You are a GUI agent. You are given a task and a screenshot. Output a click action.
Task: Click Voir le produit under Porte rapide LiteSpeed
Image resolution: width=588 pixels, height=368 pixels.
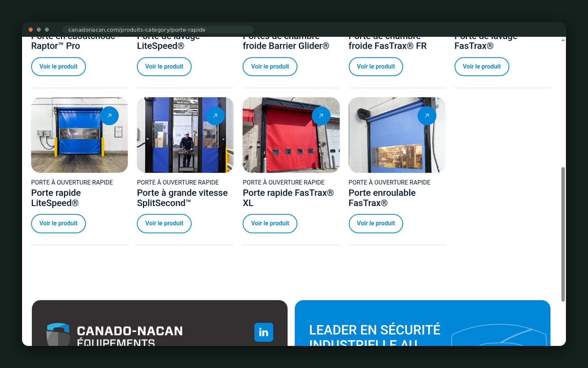(x=58, y=223)
